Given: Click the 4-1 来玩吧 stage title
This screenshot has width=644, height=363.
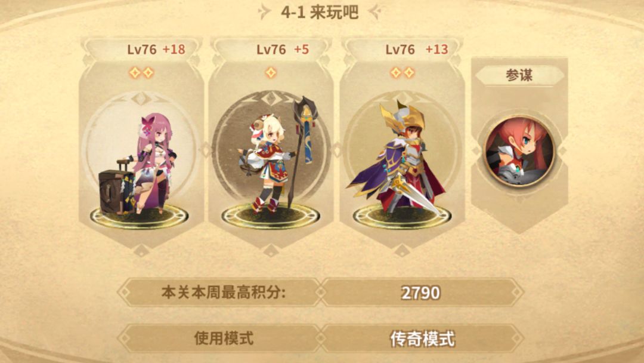Looking at the screenshot, I should (320, 13).
